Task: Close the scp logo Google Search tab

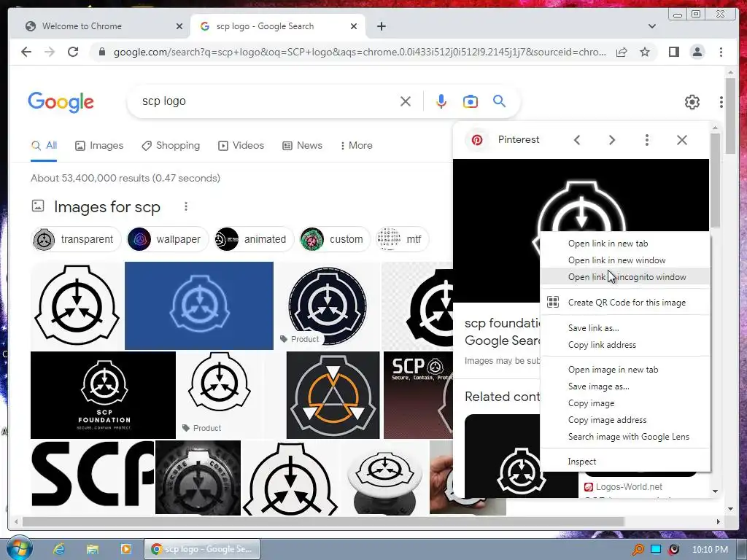Action: 354,26
